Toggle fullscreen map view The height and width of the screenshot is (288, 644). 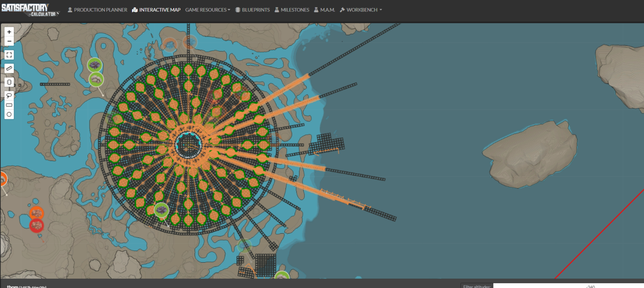[9, 55]
